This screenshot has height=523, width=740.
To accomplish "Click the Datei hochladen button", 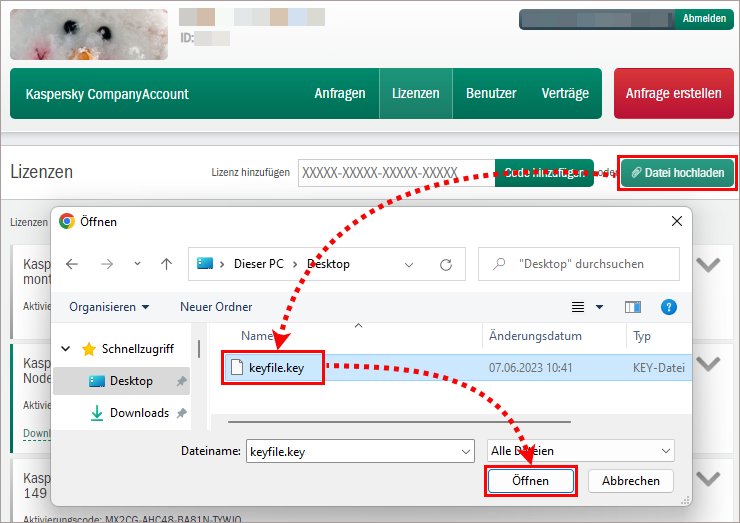I will pos(677,173).
